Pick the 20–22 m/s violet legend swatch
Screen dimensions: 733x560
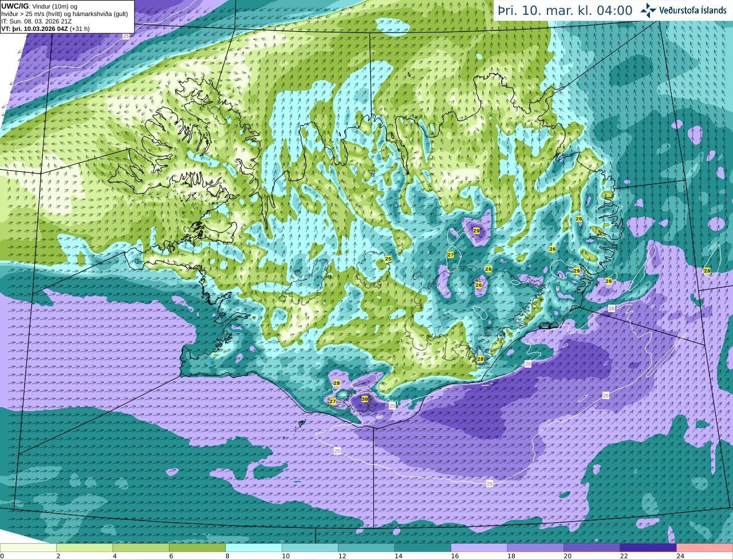[x=592, y=547]
